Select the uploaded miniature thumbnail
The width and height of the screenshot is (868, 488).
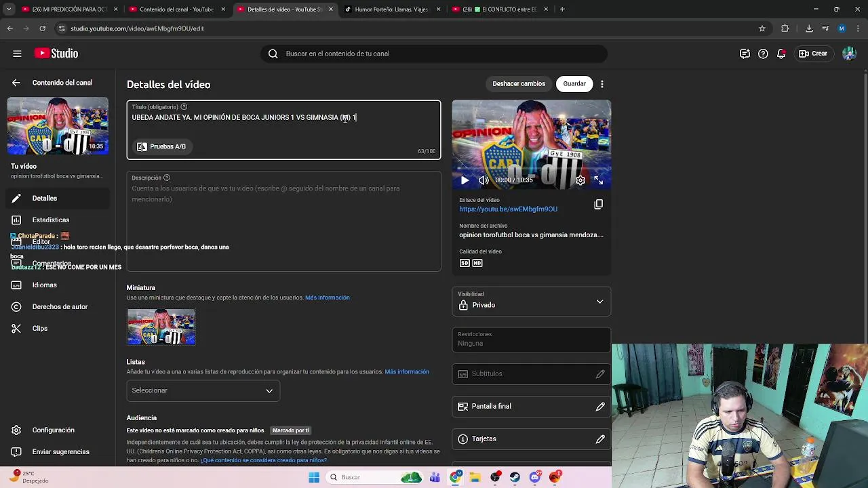[x=161, y=327]
